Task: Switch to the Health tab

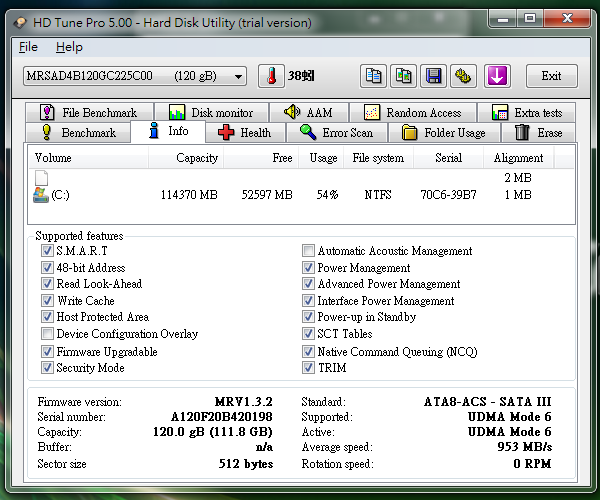Action: 245,133
